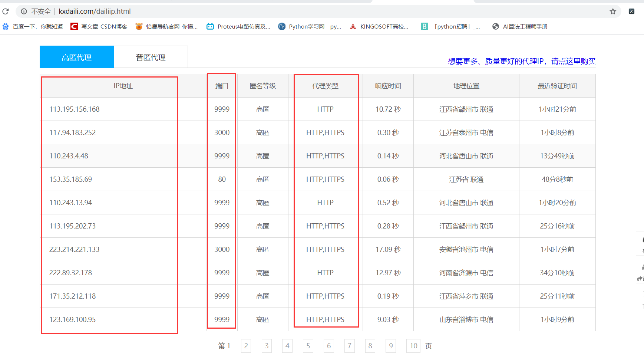Click location 山东省淄博市 电信
This screenshot has width=644, height=355.
pyautogui.click(x=466, y=319)
